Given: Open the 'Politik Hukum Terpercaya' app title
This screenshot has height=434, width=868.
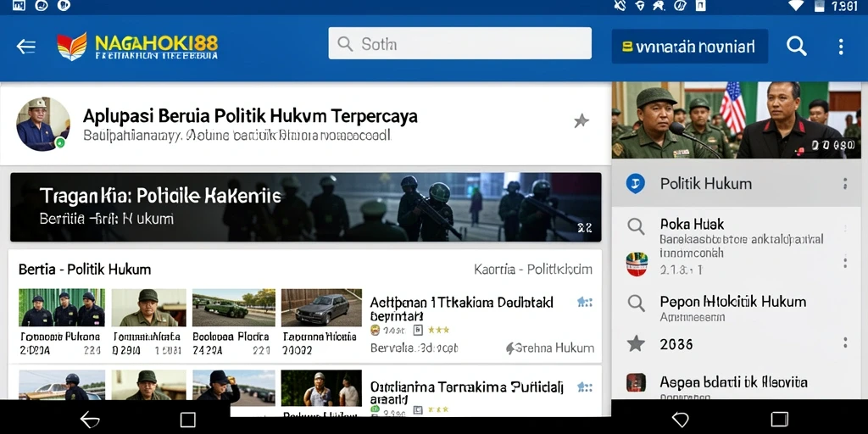Looking at the screenshot, I should click(x=250, y=116).
